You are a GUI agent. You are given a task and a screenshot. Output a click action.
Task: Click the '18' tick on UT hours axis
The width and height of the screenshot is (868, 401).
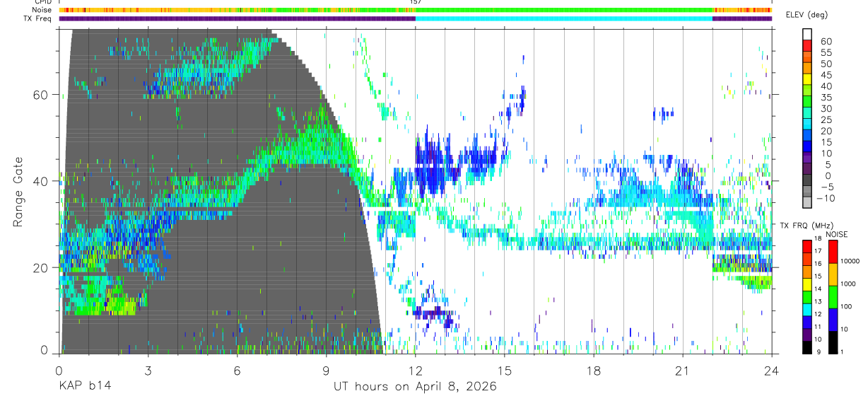pyautogui.click(x=593, y=370)
